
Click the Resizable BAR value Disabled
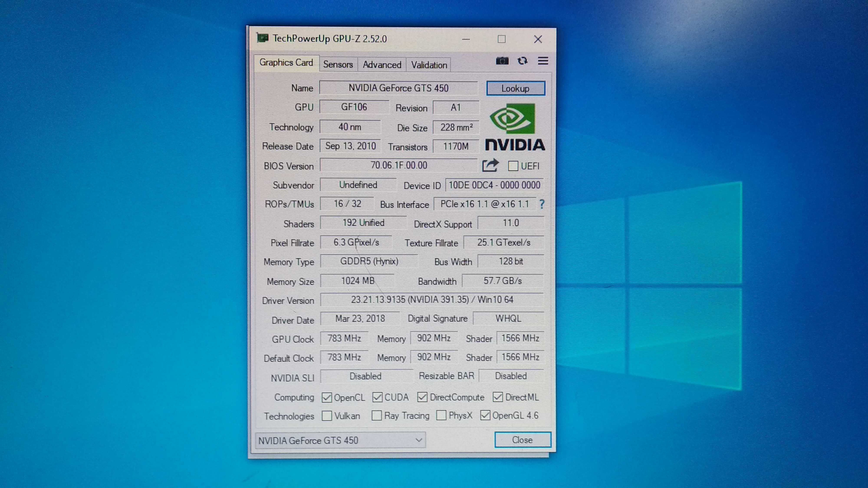(511, 376)
